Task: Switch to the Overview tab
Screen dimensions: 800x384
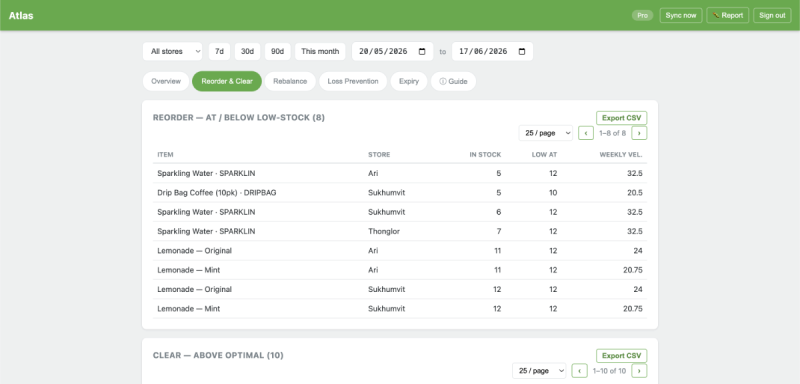Action: click(x=166, y=81)
